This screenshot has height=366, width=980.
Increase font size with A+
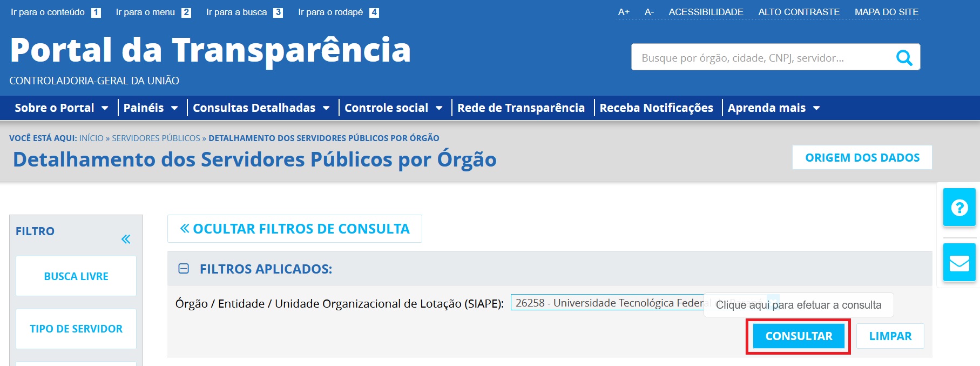point(624,12)
